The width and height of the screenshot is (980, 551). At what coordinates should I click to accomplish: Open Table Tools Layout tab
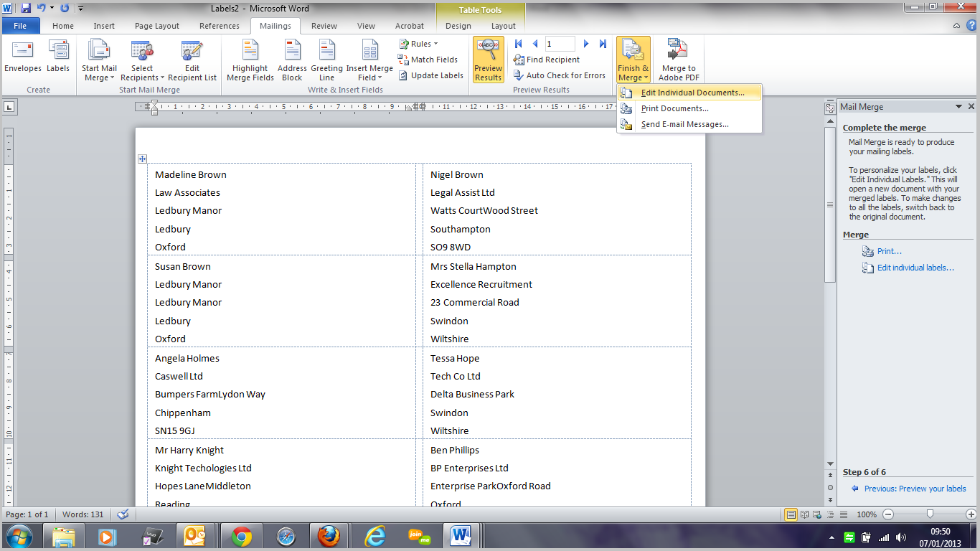tap(503, 26)
